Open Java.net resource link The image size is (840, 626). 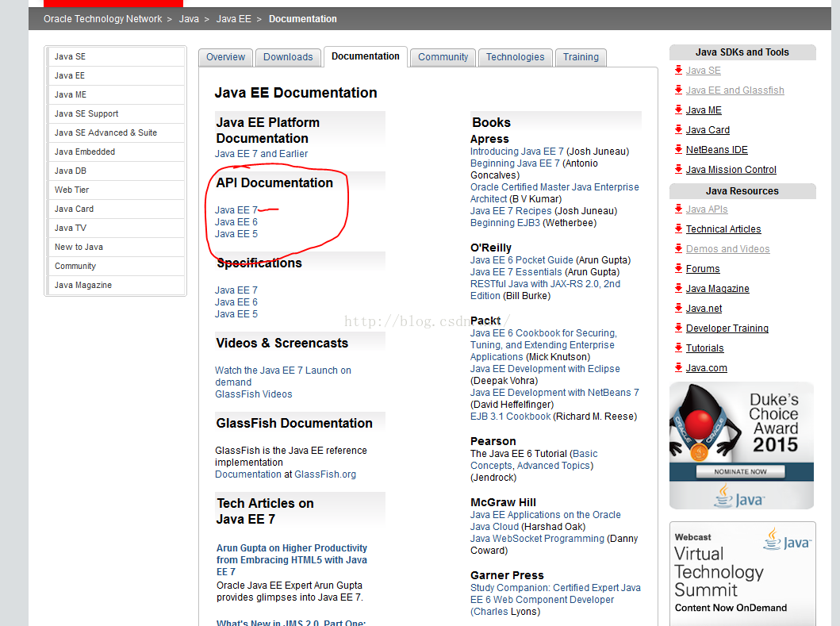704,308
